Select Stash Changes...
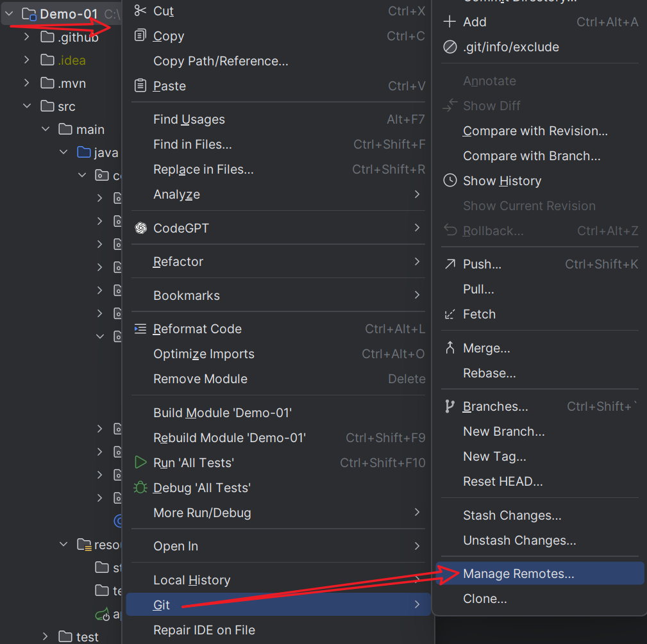 pyautogui.click(x=540, y=515)
